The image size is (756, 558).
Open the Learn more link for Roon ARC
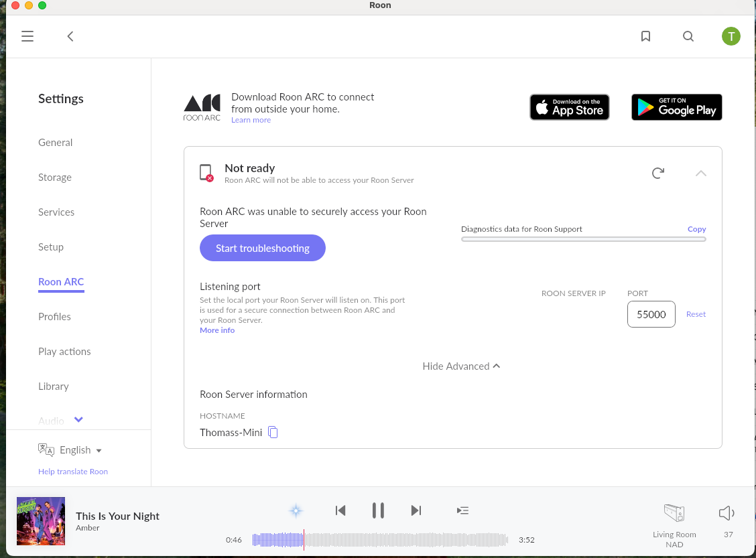(251, 120)
